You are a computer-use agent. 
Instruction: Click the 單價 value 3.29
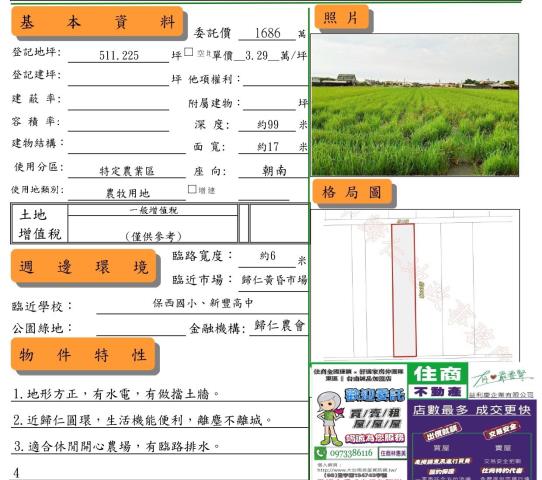click(256, 55)
